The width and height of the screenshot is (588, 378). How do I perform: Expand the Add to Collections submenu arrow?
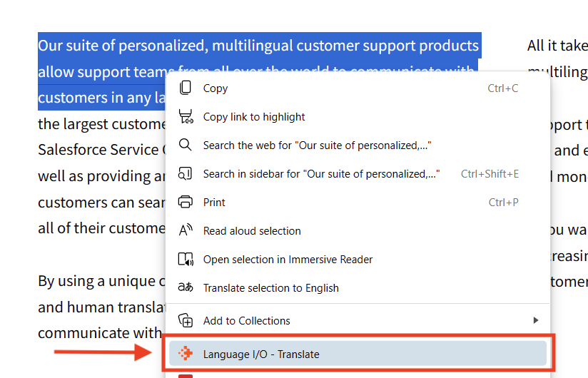tap(535, 320)
